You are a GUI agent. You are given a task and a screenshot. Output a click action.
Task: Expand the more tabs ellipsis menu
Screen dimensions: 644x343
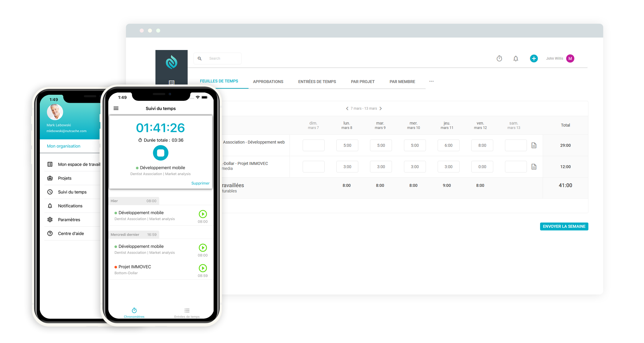tap(431, 81)
